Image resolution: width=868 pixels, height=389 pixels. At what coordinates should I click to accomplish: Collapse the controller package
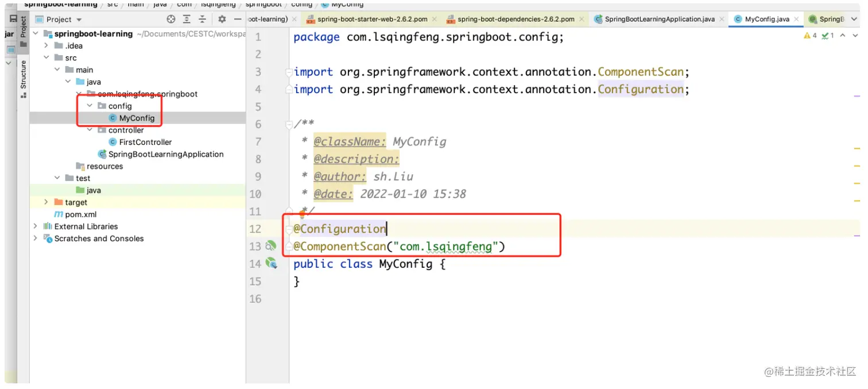[90, 130]
